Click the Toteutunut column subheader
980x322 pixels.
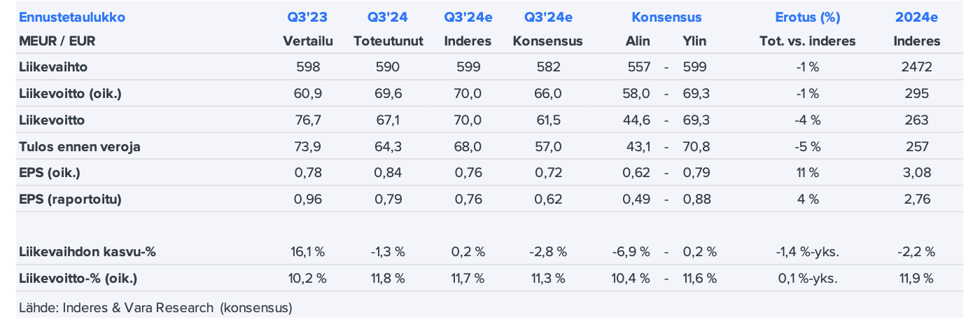pos(388,41)
